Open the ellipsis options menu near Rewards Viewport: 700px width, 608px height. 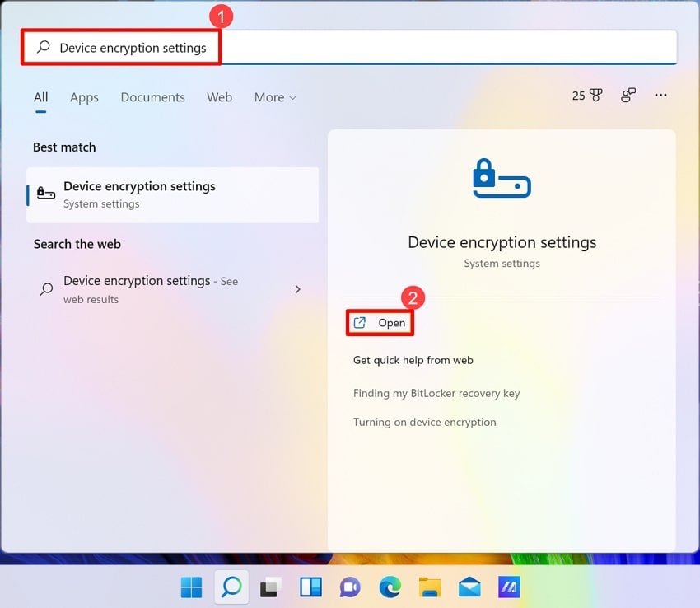point(660,96)
